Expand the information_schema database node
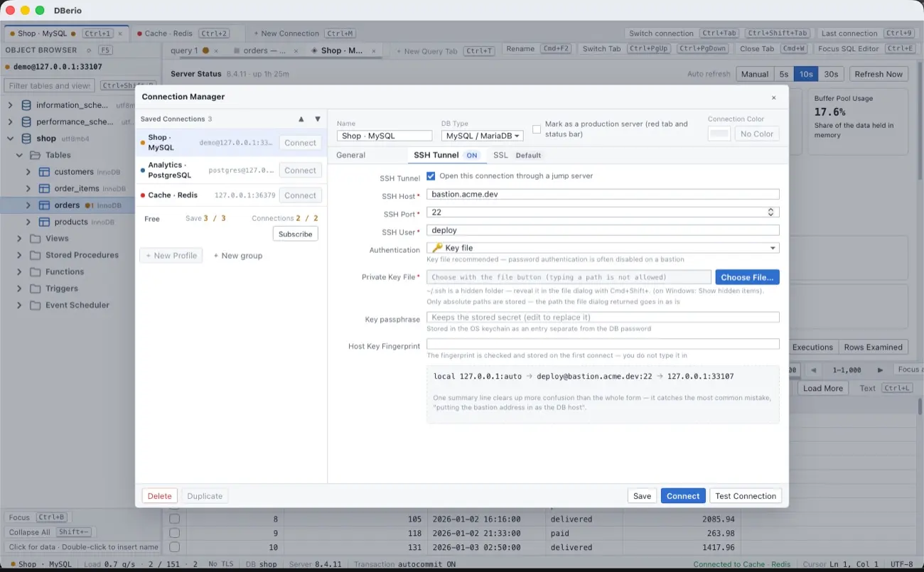This screenshot has width=924, height=572. (x=10, y=105)
